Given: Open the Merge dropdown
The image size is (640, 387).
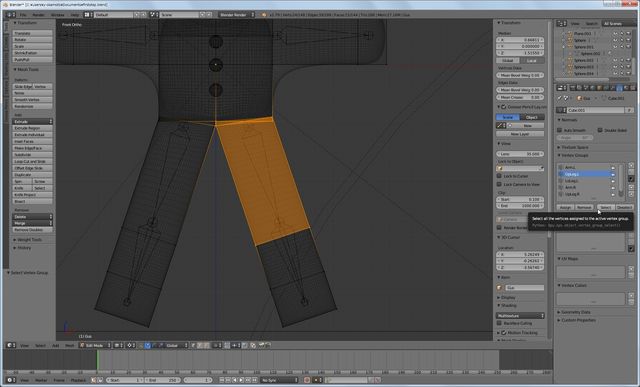Looking at the screenshot, I should coord(32,223).
